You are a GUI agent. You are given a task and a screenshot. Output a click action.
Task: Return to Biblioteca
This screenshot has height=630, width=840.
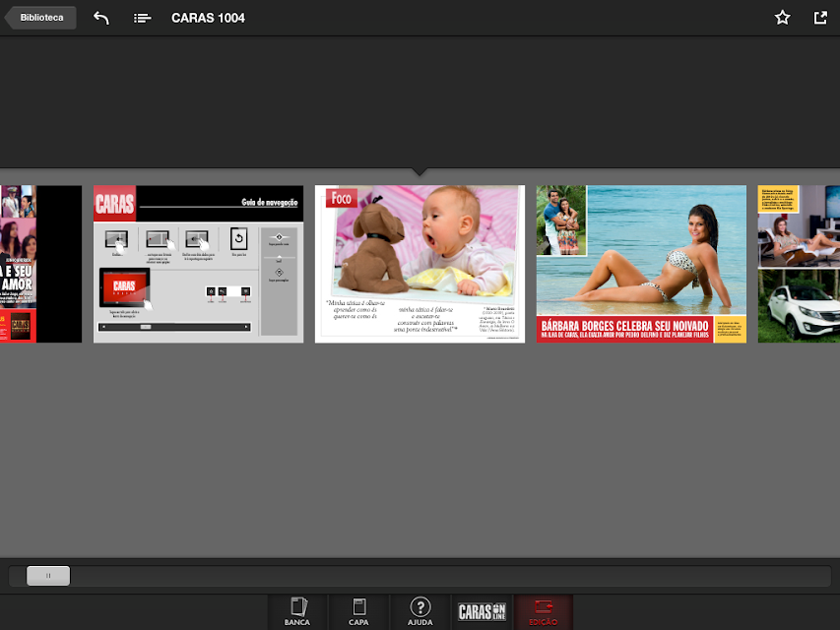pos(40,18)
